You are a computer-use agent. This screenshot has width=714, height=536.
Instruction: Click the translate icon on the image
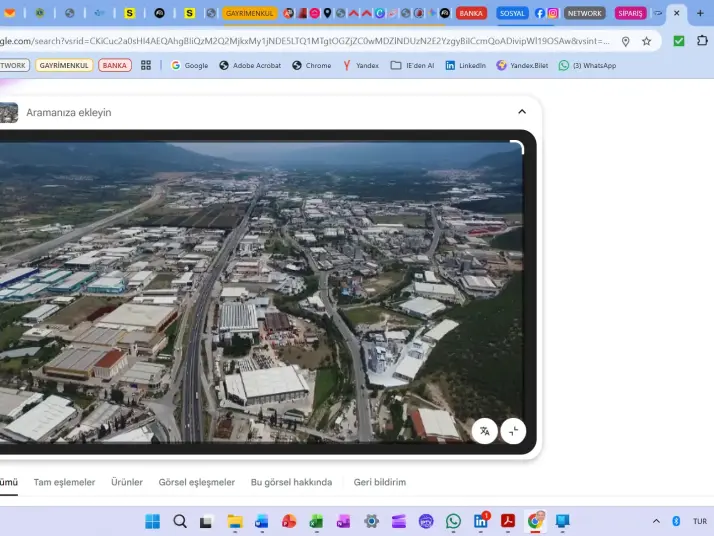click(x=485, y=431)
